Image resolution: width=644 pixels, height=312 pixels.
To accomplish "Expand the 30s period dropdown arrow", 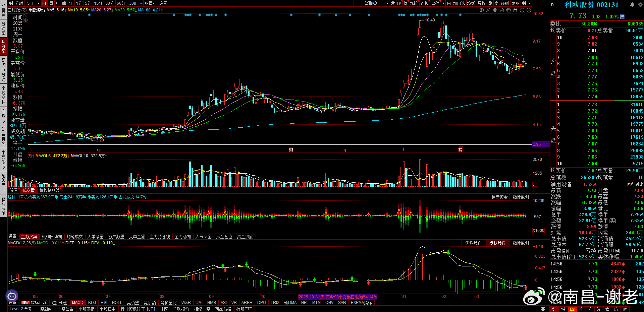I will tap(141, 3).
